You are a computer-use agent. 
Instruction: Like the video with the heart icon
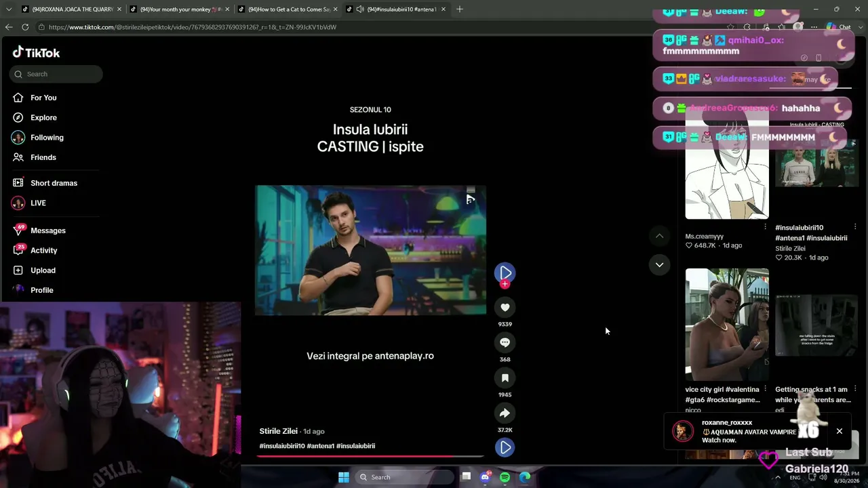coord(505,308)
